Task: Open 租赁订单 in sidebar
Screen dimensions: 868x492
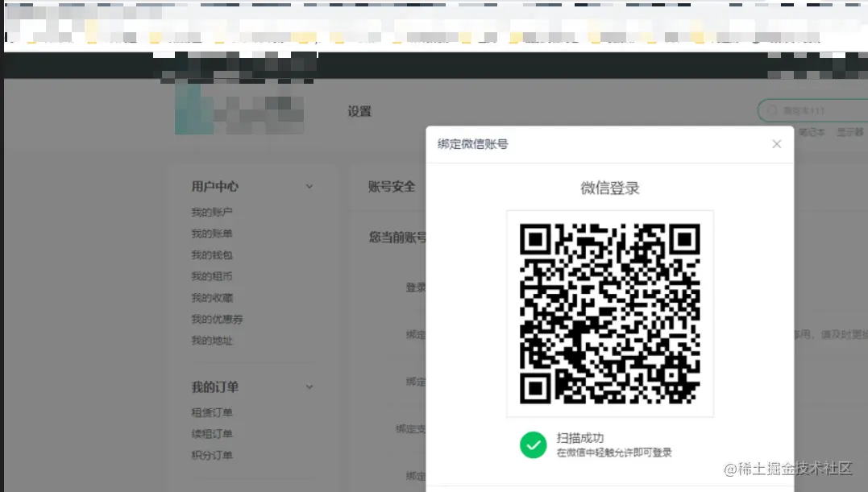Action: [212, 412]
